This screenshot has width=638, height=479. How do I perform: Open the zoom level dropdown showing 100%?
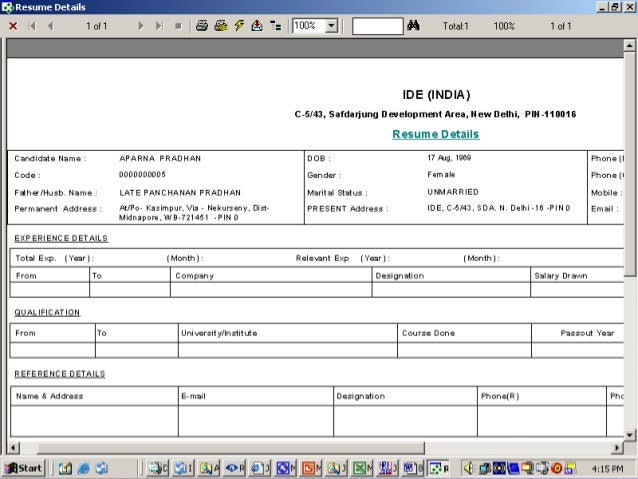[332, 26]
